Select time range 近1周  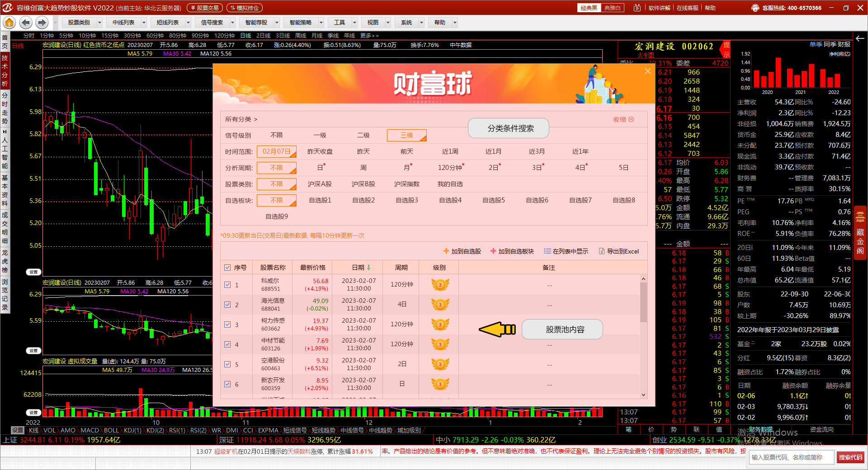pos(450,151)
